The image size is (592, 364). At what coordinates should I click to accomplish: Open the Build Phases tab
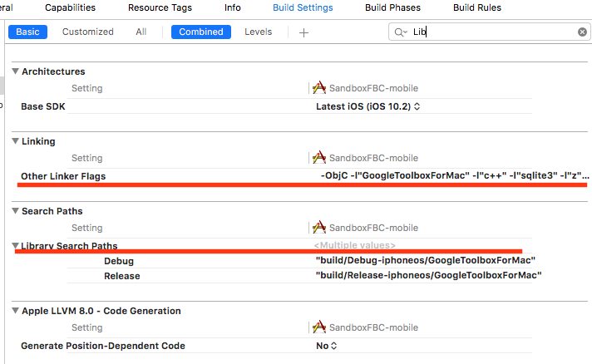coord(392,7)
